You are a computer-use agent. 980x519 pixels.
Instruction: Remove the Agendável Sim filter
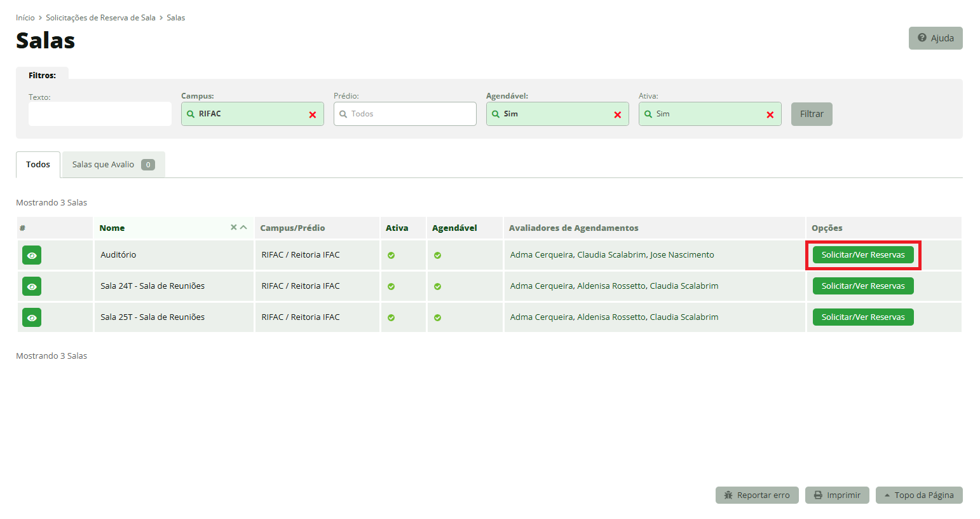pos(618,114)
